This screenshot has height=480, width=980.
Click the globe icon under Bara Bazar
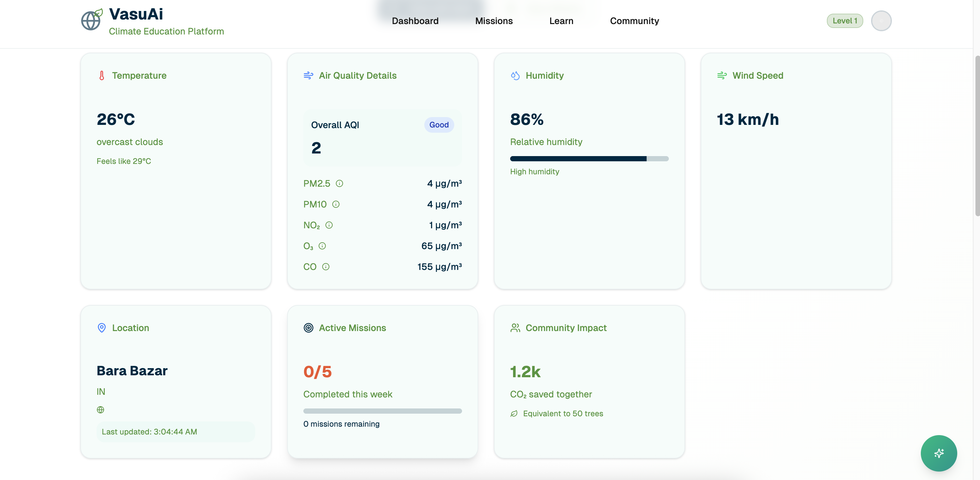pos(100,410)
